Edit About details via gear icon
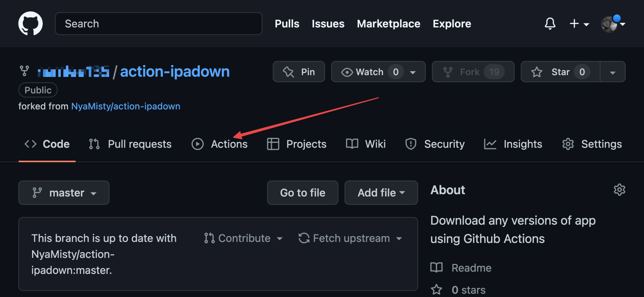 click(619, 190)
